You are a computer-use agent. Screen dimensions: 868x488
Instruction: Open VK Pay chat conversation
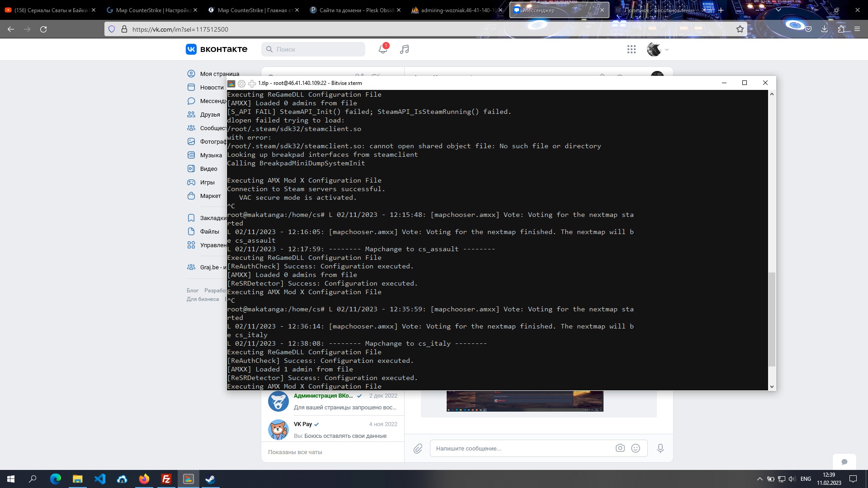333,430
